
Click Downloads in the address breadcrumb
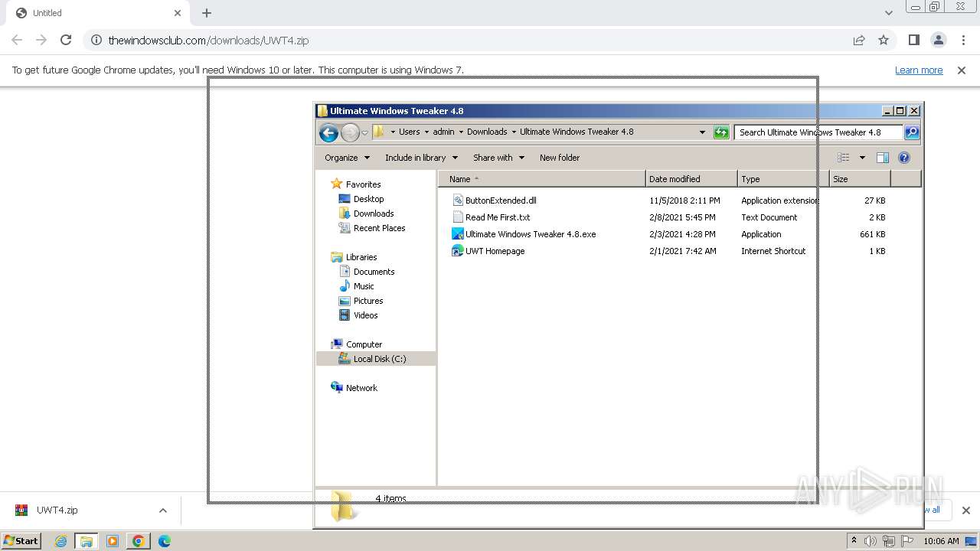(x=487, y=132)
